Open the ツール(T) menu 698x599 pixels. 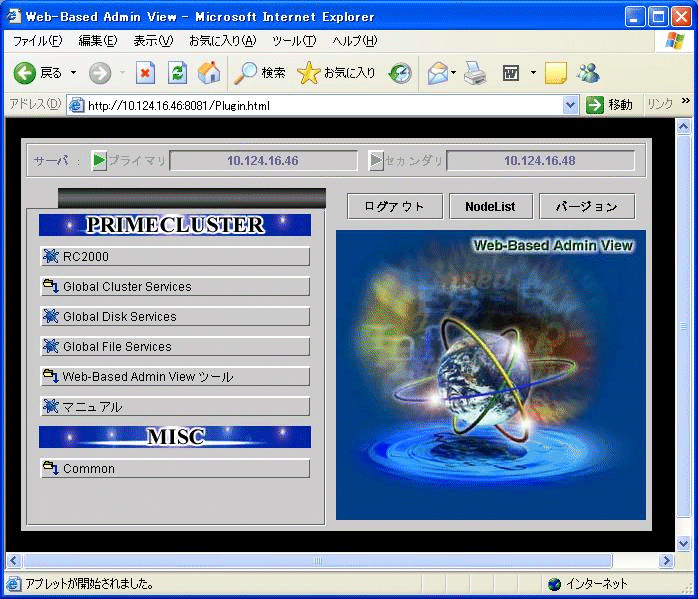[294, 41]
